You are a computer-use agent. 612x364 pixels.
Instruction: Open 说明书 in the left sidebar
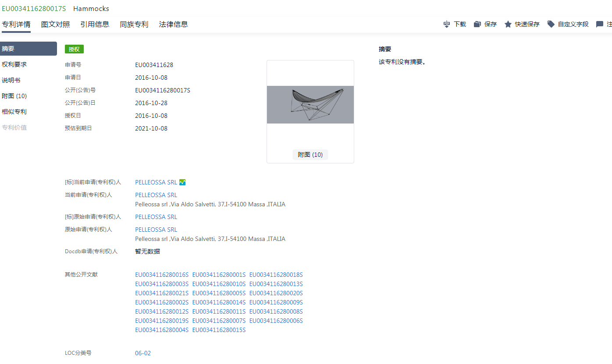[x=11, y=80]
